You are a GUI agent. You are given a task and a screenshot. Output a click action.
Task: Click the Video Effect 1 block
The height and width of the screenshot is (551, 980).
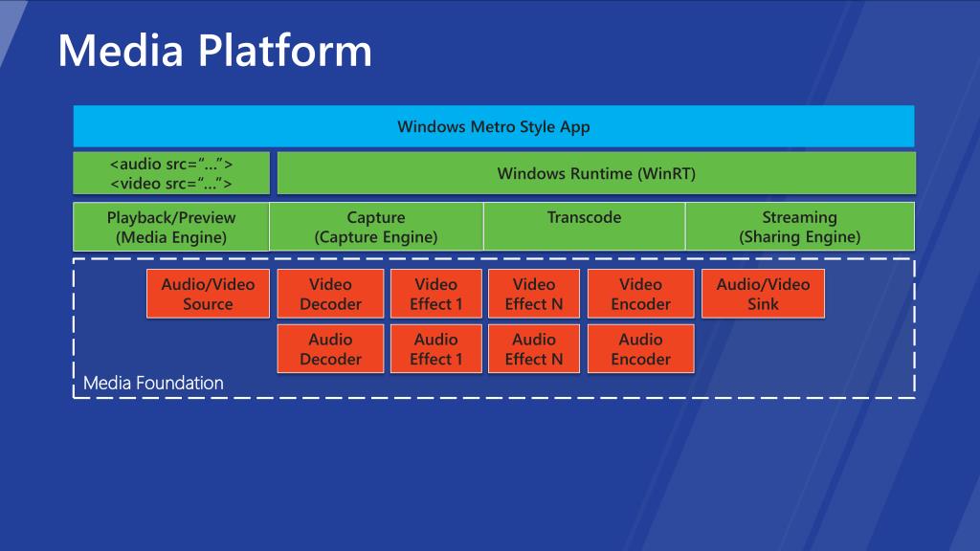436,294
